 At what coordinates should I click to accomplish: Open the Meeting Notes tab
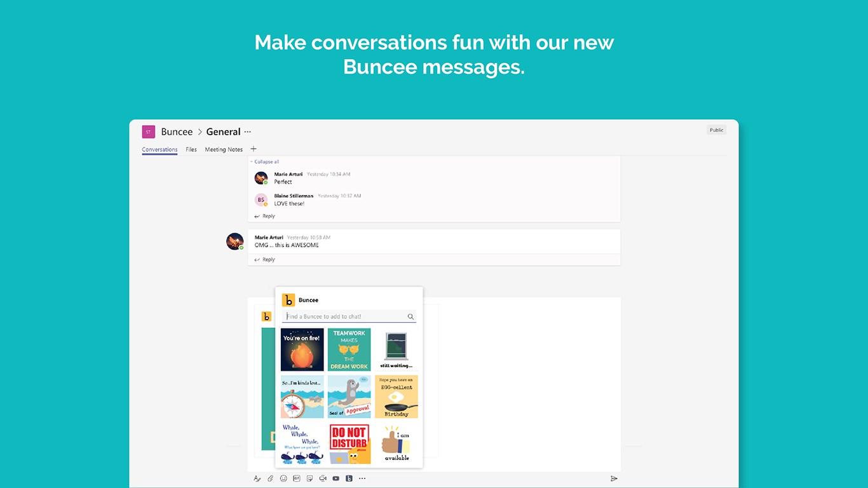tap(224, 149)
